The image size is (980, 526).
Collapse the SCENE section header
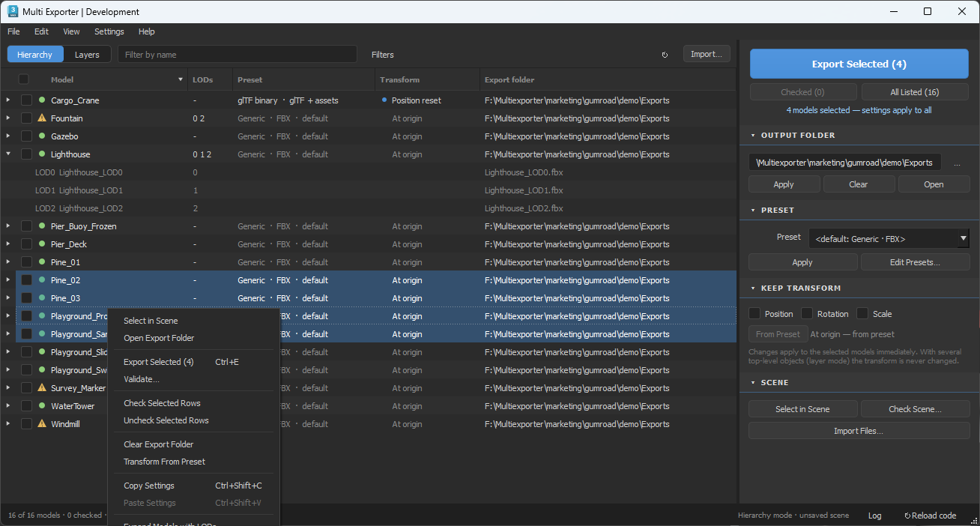(x=859, y=383)
